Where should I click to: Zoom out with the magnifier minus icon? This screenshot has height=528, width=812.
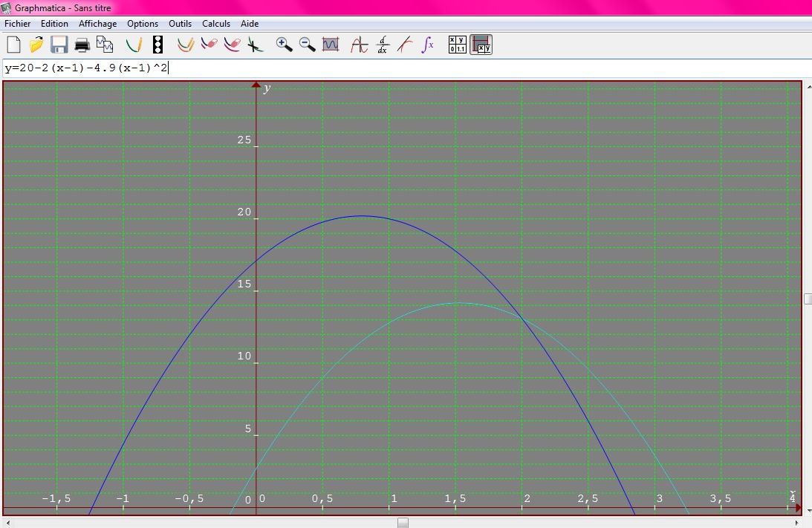point(307,45)
